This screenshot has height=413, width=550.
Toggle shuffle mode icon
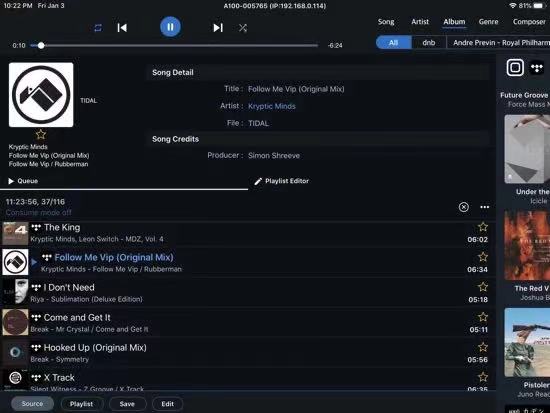(x=243, y=28)
